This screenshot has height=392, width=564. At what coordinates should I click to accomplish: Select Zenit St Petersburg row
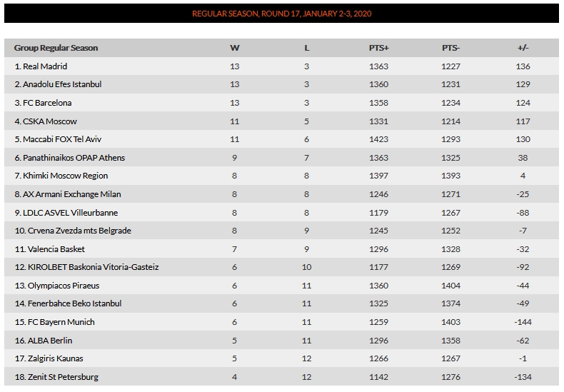pyautogui.click(x=281, y=377)
